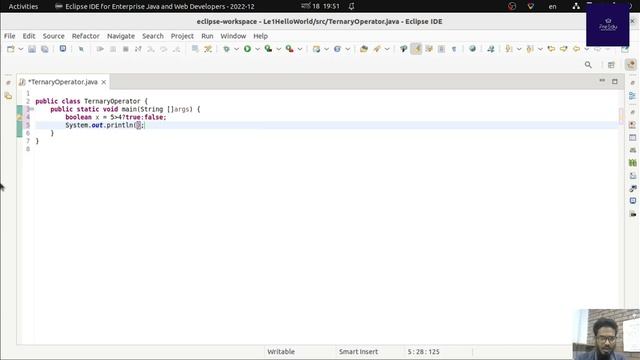Expand the External Tools dropdown
640x360 pixels.
point(300,49)
